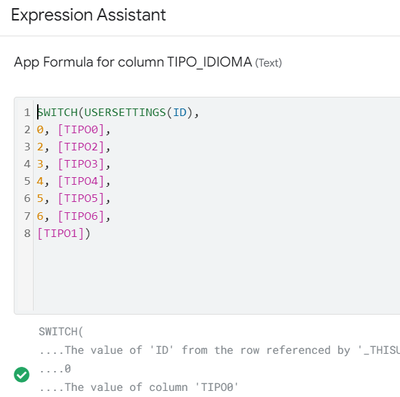Click [TIPO6] on line 7
This screenshot has width=400, height=397.
(81, 216)
